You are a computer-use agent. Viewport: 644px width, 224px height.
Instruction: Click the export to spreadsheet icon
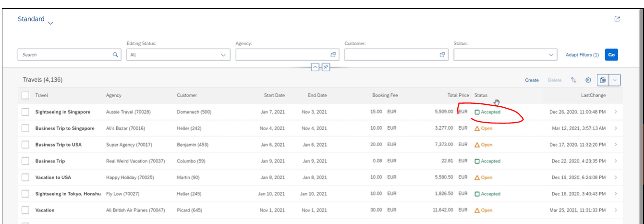(x=604, y=80)
